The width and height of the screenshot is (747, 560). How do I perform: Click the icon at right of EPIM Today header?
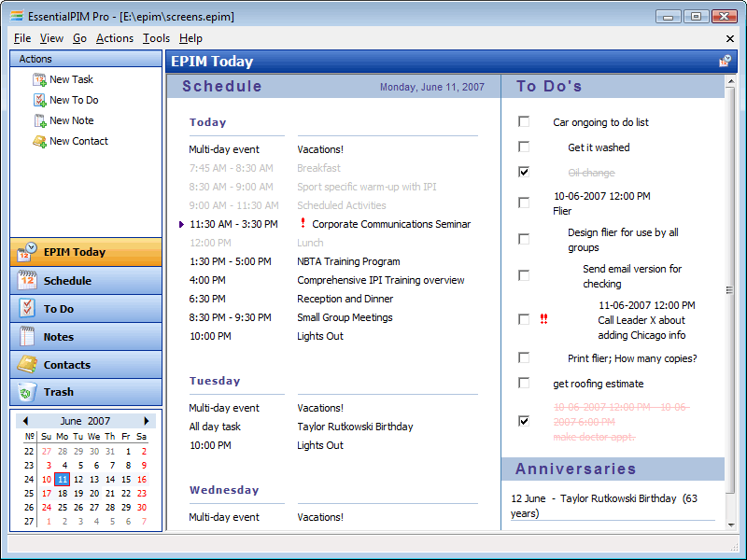click(725, 61)
